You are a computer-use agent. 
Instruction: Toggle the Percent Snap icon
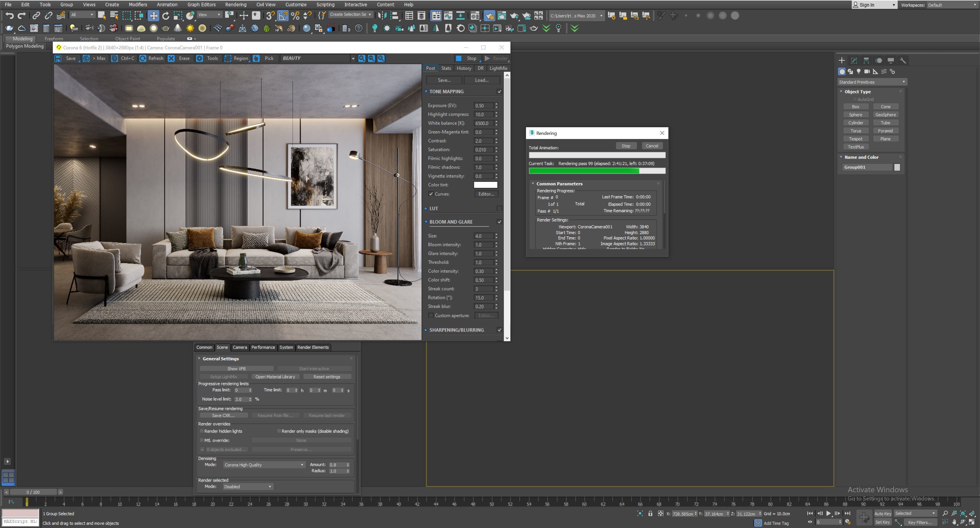[295, 16]
